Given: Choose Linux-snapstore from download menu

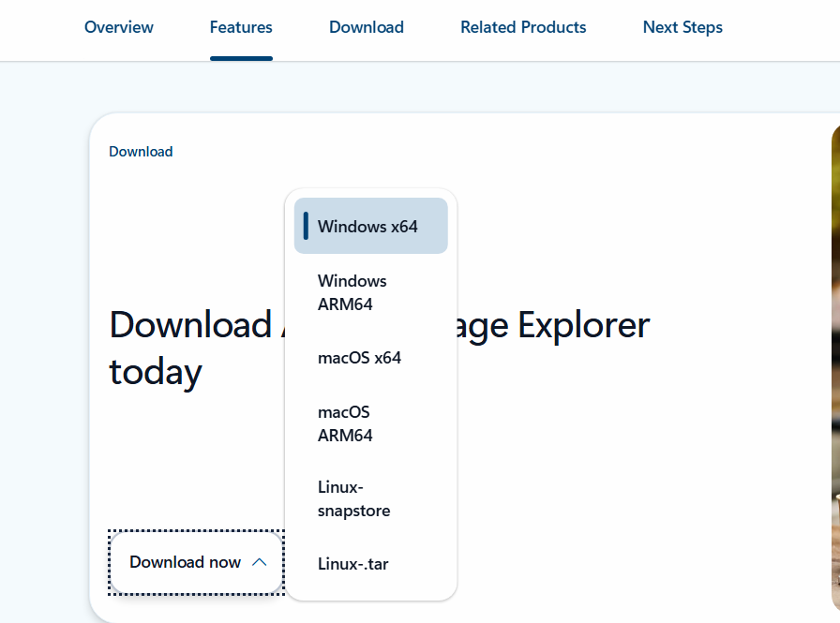Looking at the screenshot, I should (353, 499).
